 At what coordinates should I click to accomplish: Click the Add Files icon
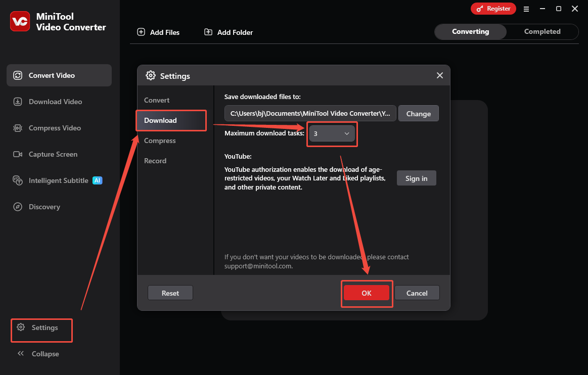tap(141, 32)
